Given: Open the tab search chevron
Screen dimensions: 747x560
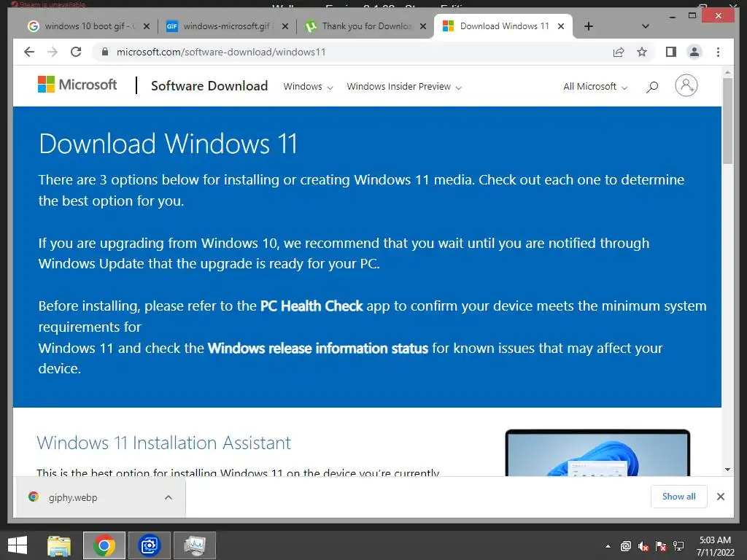Looking at the screenshot, I should [x=646, y=26].
